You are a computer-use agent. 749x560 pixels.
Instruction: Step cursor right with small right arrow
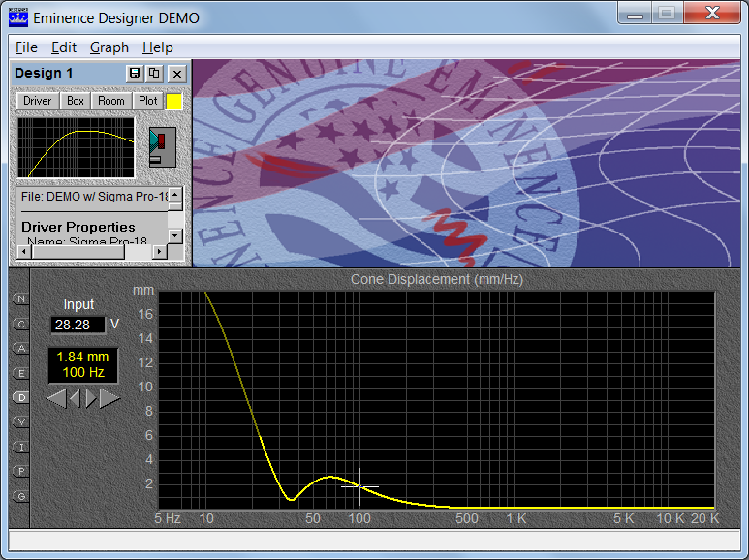pyautogui.click(x=91, y=398)
